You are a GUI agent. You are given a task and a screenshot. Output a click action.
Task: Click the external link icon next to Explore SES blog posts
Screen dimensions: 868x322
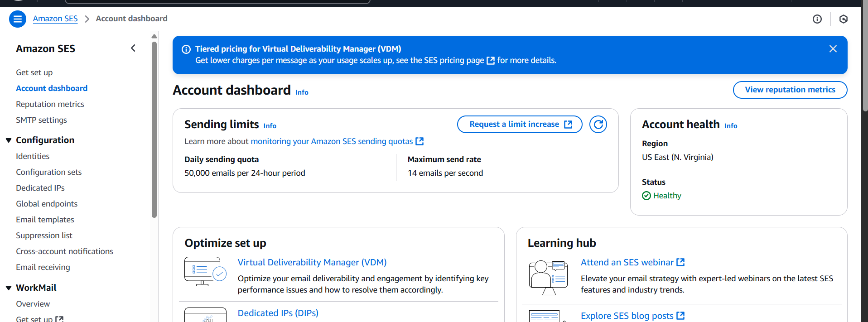point(680,316)
